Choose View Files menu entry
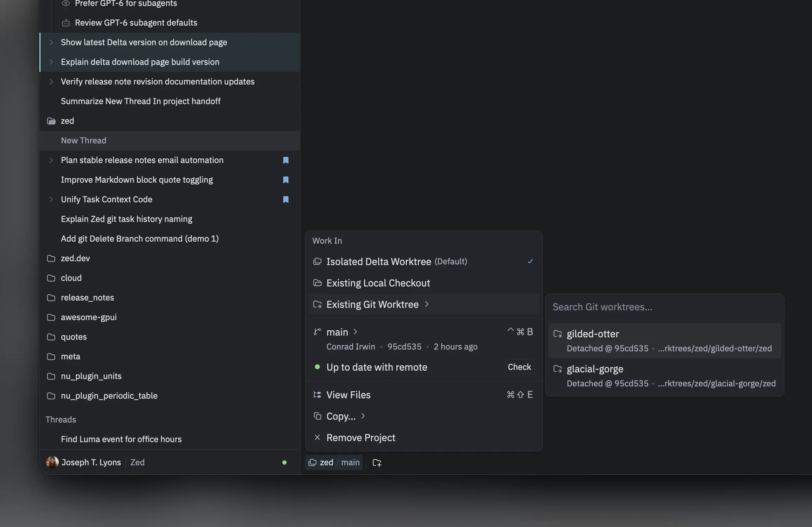Screen dimensions: 812x527 click(423, 395)
